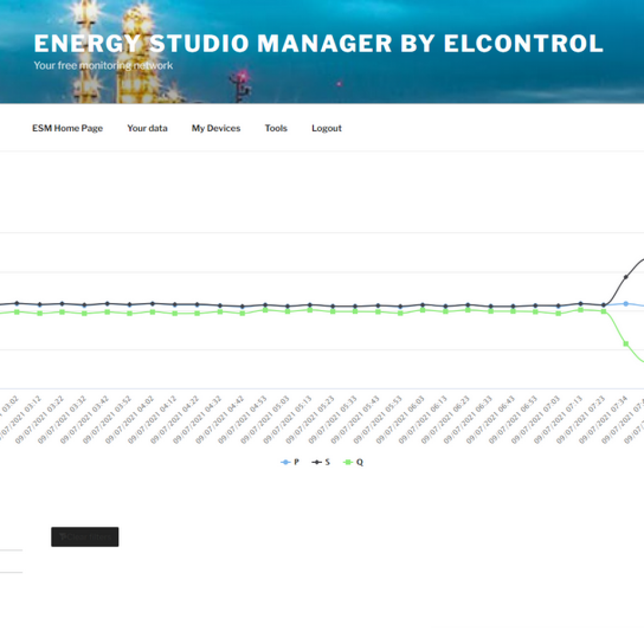Click the black S marker at 07:13
The image size is (644, 644).
coord(580,304)
